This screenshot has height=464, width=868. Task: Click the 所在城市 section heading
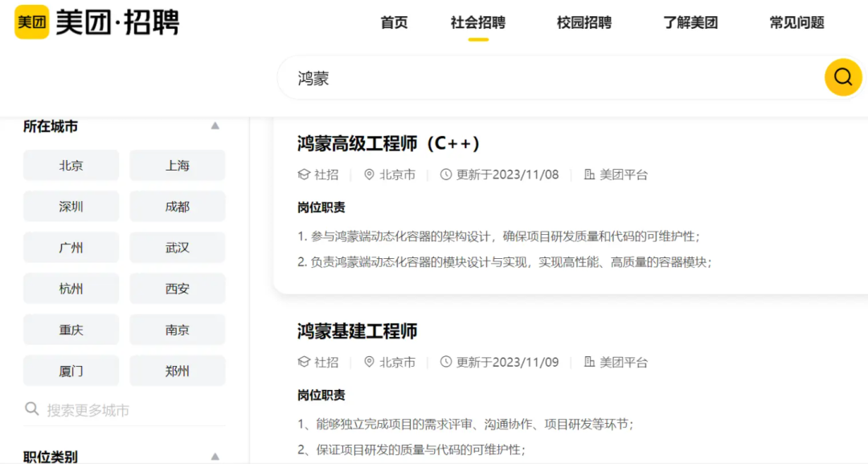51,126
